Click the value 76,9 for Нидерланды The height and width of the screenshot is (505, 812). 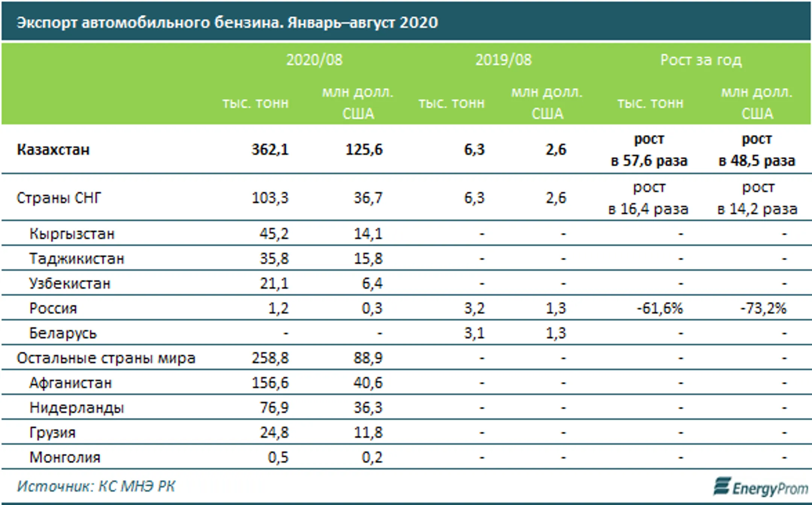pos(274,407)
